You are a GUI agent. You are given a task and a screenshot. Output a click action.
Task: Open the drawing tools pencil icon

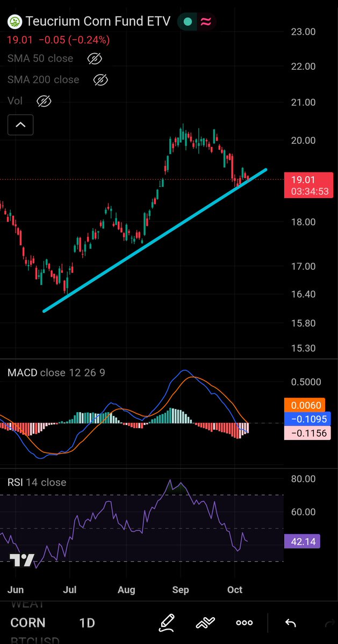coord(167,623)
